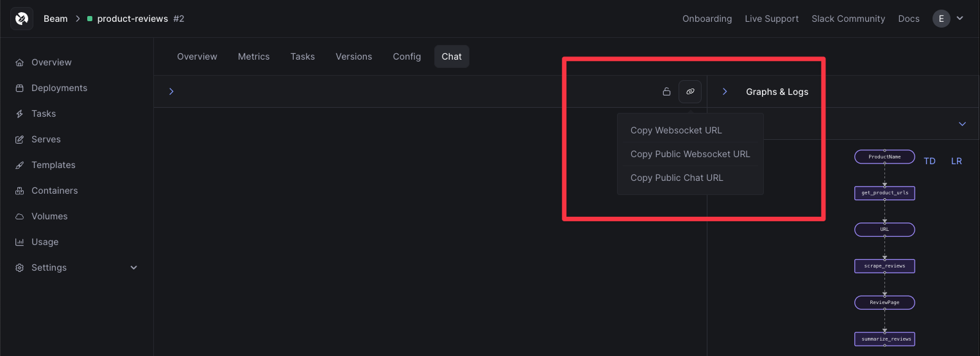
Task: Click the Beam logo icon
Action: click(x=22, y=19)
